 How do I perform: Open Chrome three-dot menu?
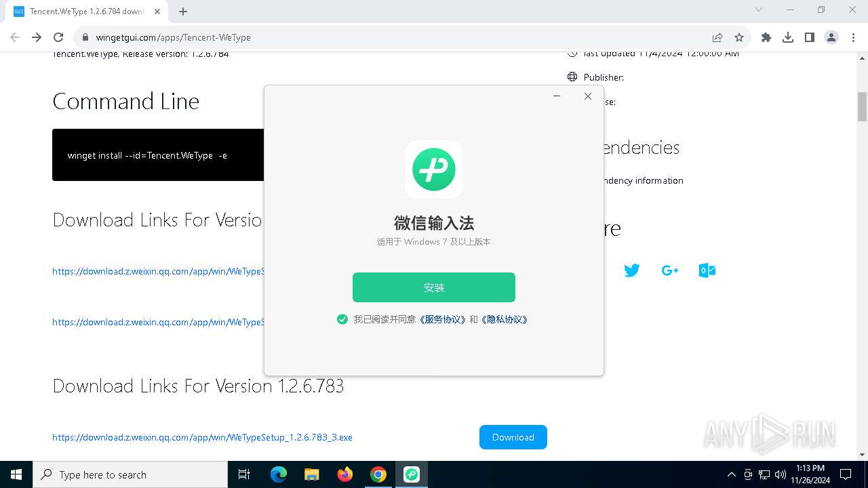(853, 37)
